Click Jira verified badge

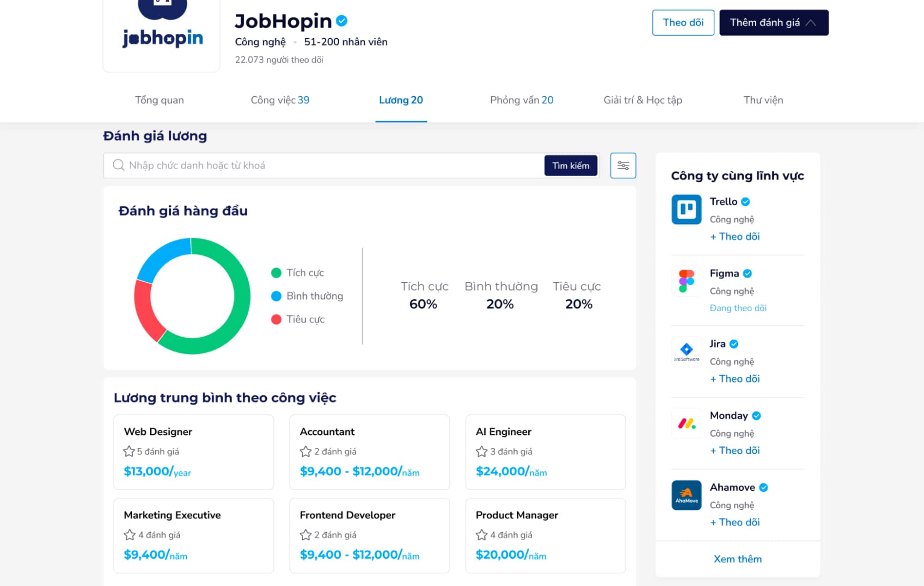click(x=734, y=344)
